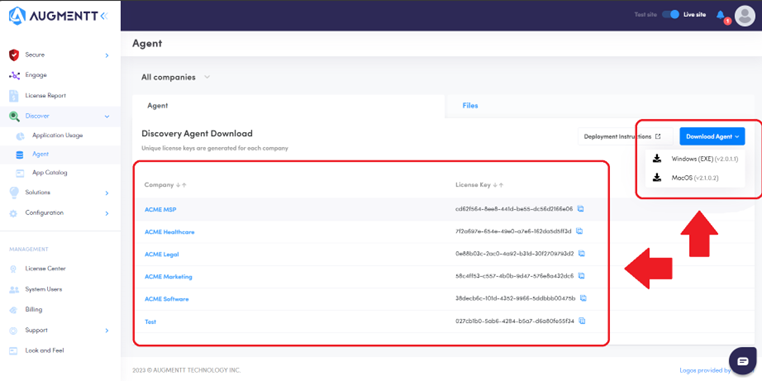Switch to the Files tab
The width and height of the screenshot is (762, 381).
pyautogui.click(x=470, y=105)
